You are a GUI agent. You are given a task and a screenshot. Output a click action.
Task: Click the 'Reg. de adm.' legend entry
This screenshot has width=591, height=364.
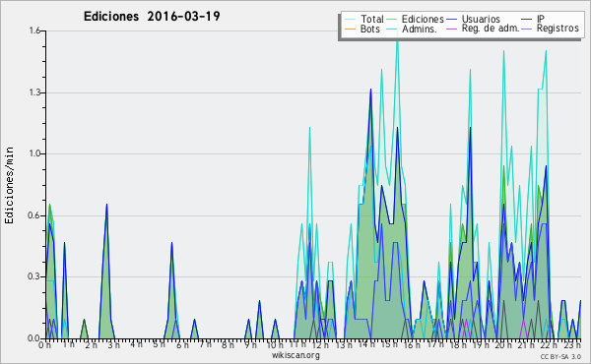[x=491, y=29]
